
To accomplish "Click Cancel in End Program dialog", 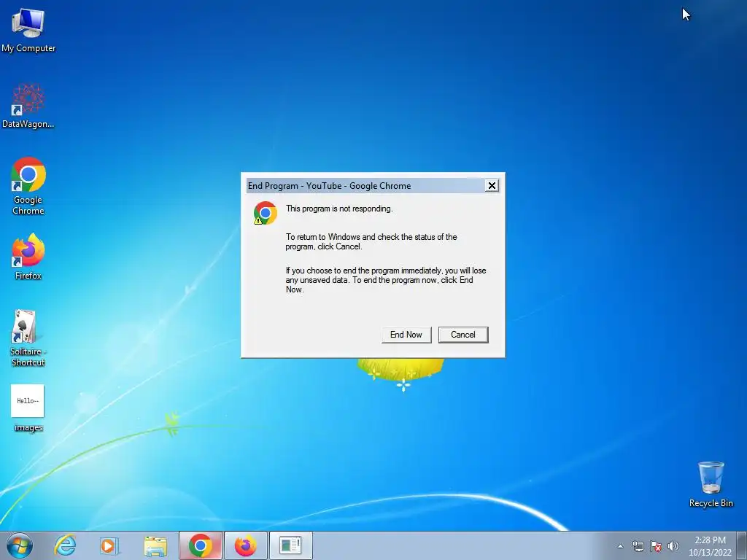I will tap(463, 335).
